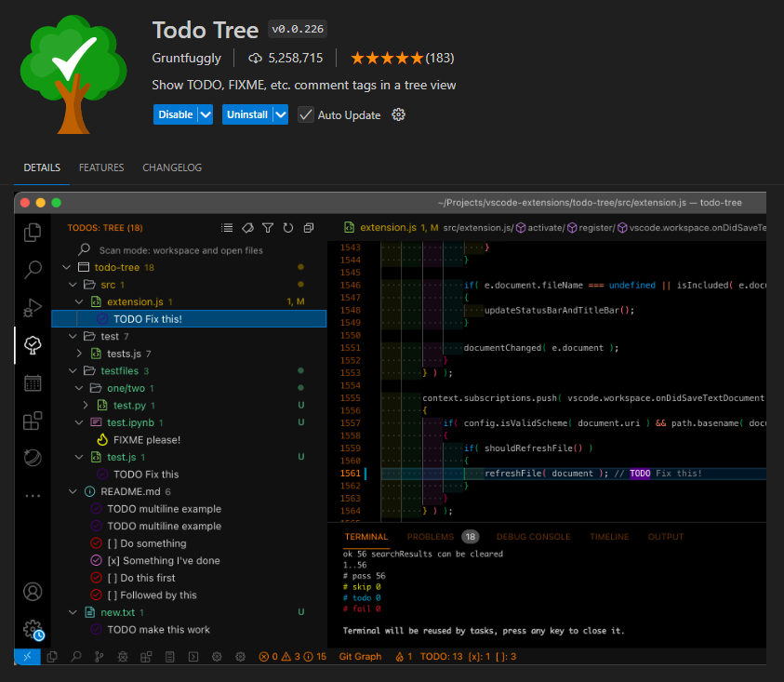Click the magnifier icon in the status bar
Image resolution: width=784 pixels, height=682 pixels.
point(76,657)
